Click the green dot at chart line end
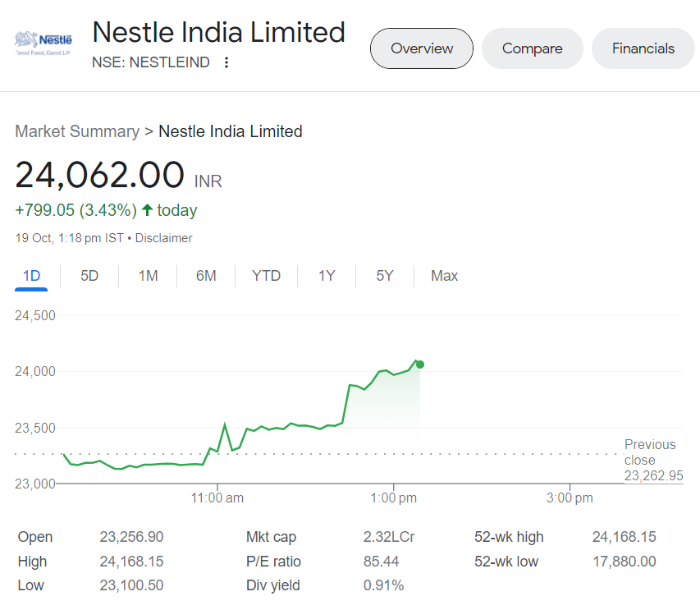The height and width of the screenshot is (610, 700). pos(420,365)
